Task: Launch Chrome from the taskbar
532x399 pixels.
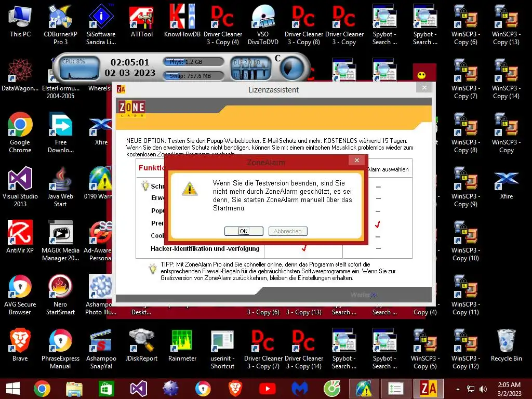Action: coord(42,389)
